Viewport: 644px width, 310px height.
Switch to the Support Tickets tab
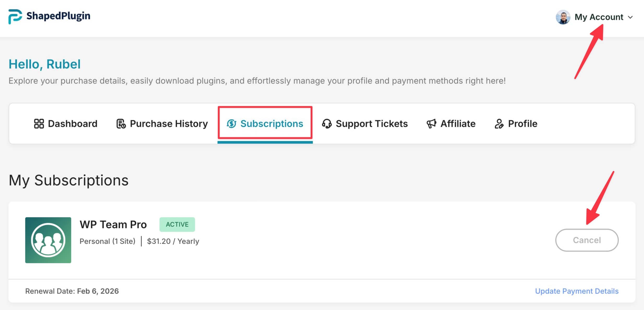coord(372,124)
